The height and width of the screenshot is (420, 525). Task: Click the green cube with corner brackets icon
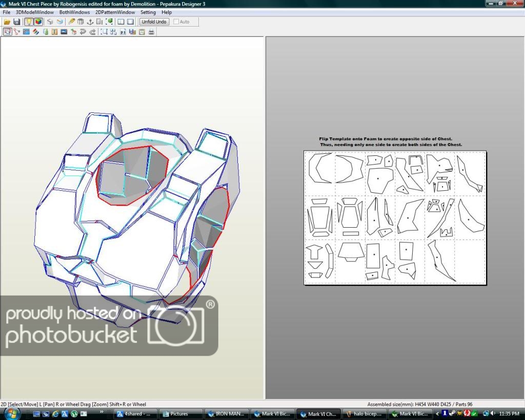coord(109,22)
